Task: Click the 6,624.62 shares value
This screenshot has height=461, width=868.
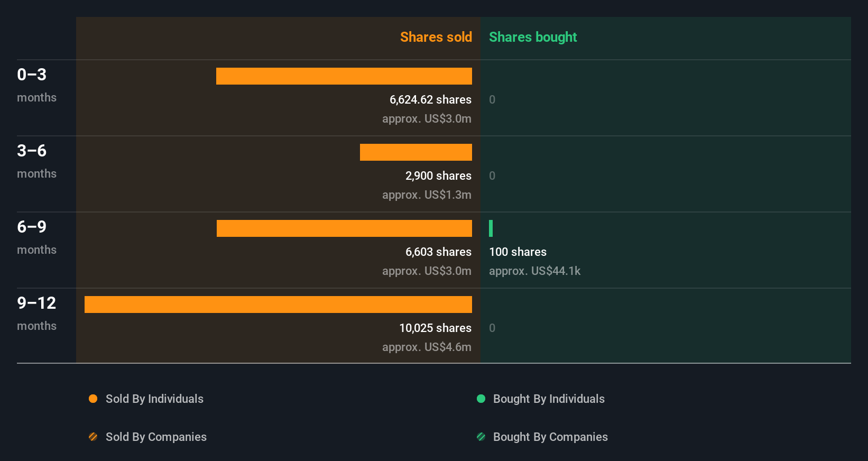Action: point(430,99)
